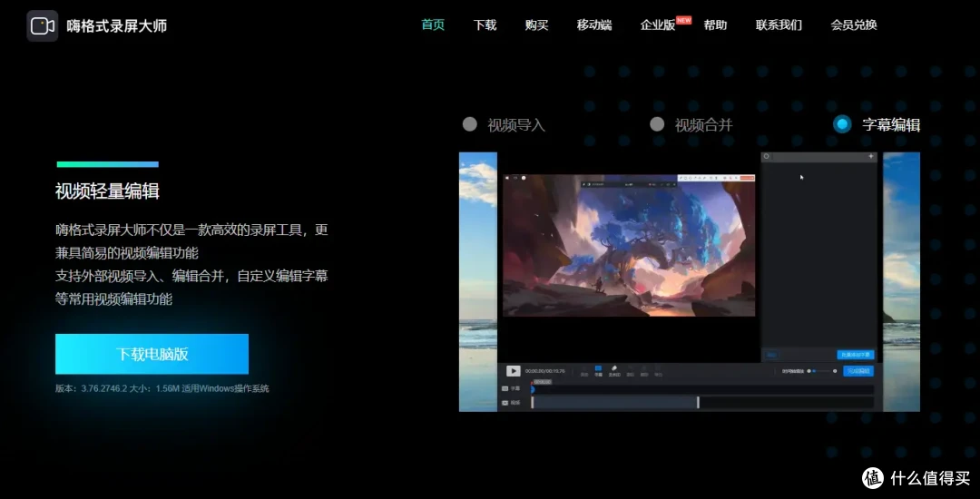Play the video in the editor preview
This screenshot has width=980, height=499.
(513, 371)
